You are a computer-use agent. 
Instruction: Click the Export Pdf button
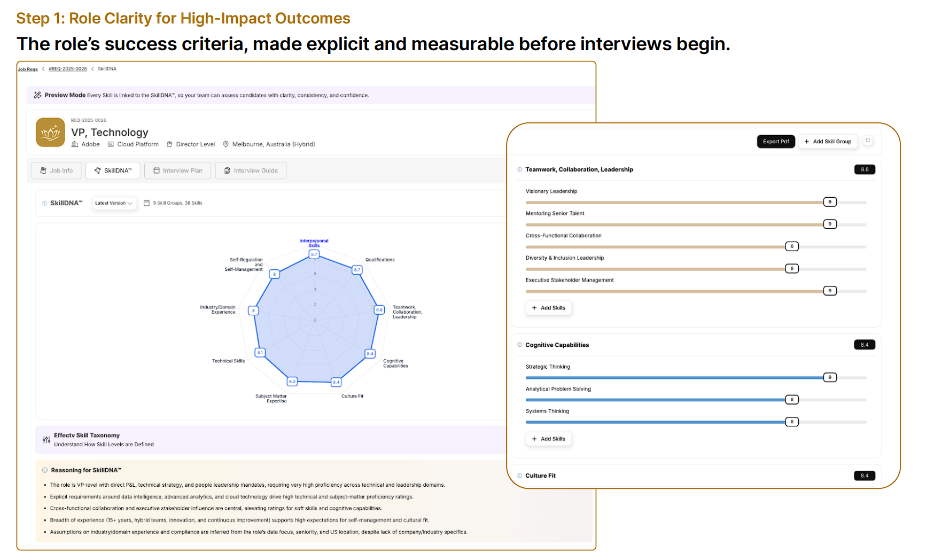coord(775,142)
